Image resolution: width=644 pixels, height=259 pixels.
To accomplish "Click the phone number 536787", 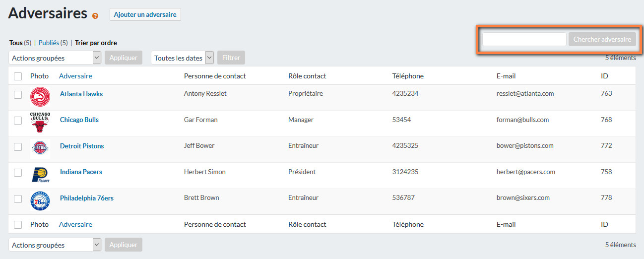I will pyautogui.click(x=404, y=197).
